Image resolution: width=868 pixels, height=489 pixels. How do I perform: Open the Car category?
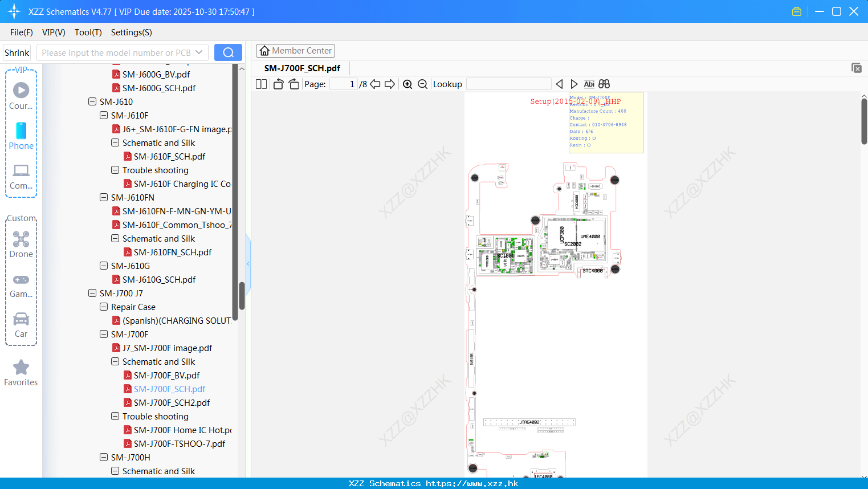click(21, 325)
